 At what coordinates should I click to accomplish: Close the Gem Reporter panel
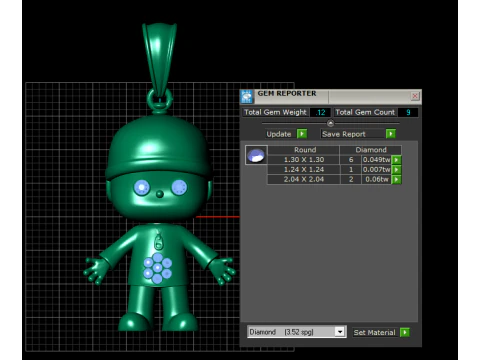pos(415,96)
